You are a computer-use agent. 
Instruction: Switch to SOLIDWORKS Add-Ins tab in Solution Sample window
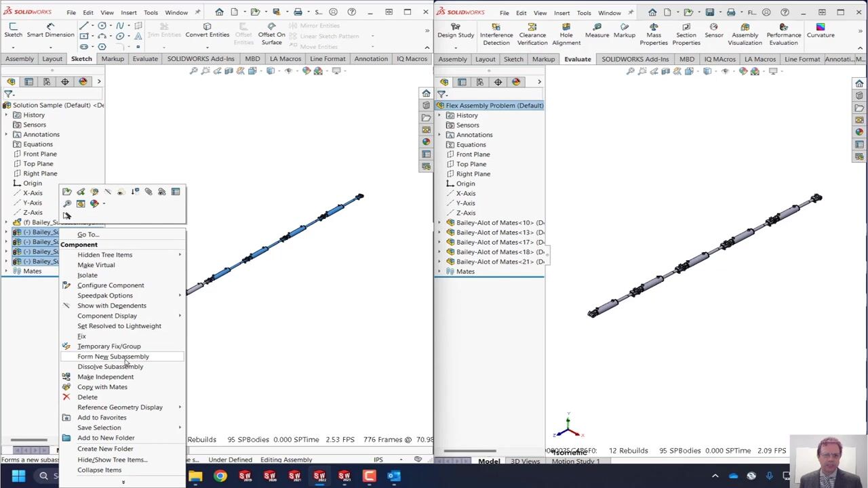(200, 59)
